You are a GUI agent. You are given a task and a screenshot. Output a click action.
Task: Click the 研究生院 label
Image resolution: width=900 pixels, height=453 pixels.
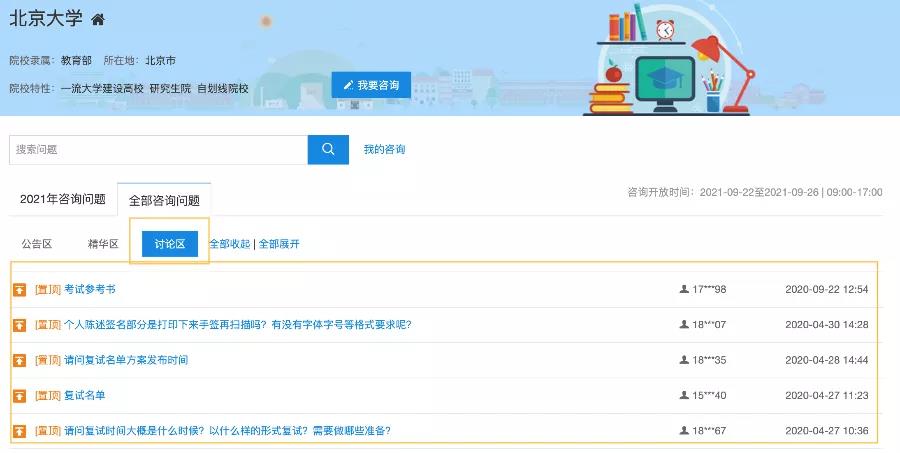[170, 88]
